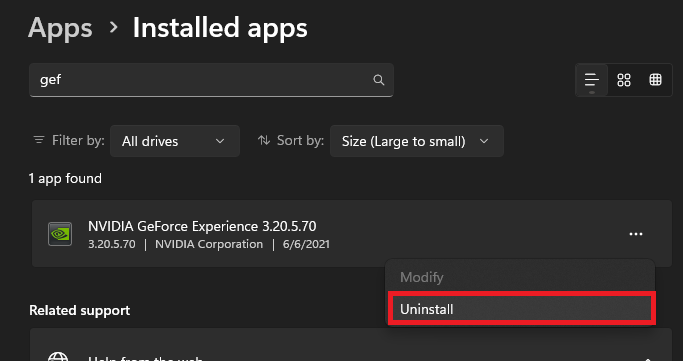Click the magnifier icon in the search box
Image resolution: width=683 pixels, height=361 pixels.
tap(379, 80)
